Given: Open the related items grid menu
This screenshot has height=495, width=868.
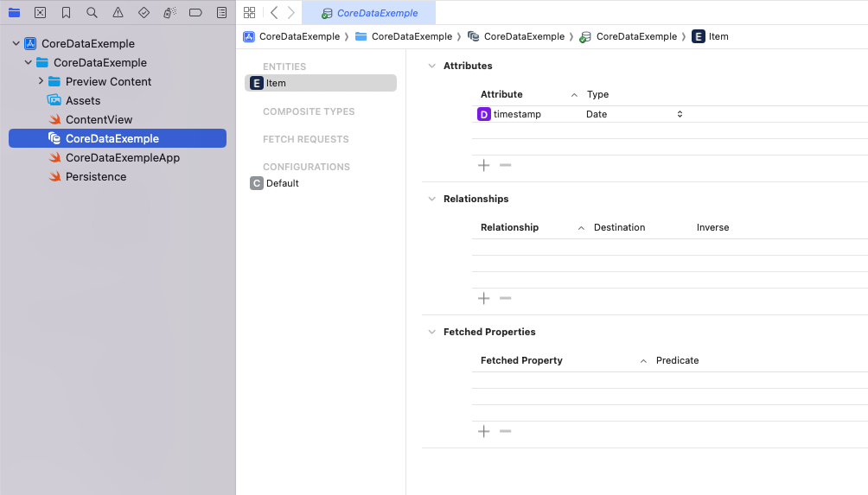Looking at the screenshot, I should 249,12.
